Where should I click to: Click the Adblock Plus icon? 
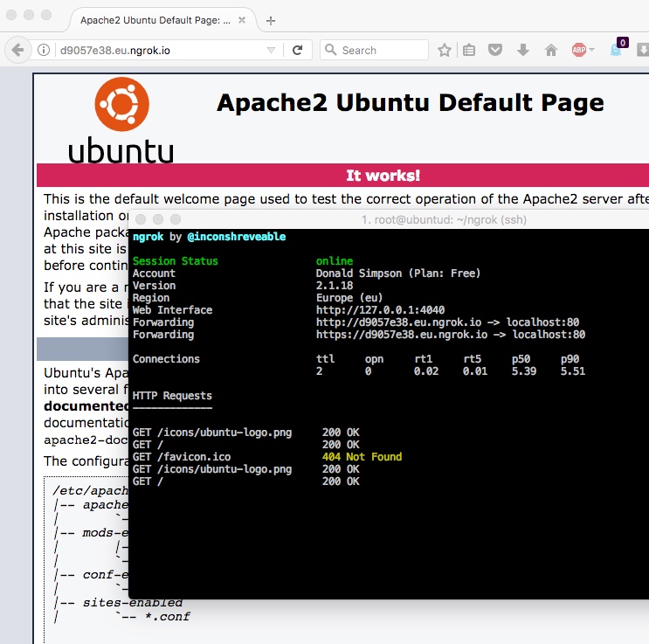[x=578, y=51]
